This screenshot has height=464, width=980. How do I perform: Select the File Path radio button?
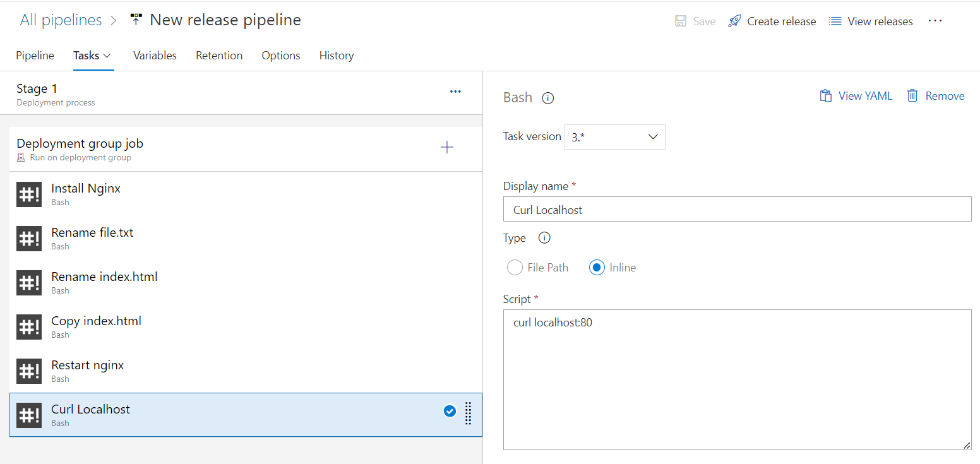(515, 268)
